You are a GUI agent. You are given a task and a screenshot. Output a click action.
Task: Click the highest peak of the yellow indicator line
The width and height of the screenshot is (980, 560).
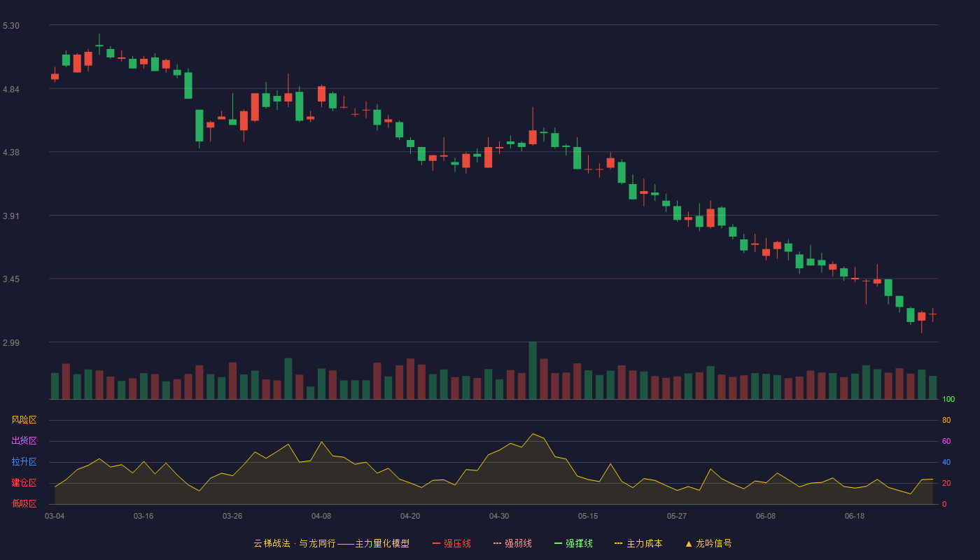click(533, 434)
